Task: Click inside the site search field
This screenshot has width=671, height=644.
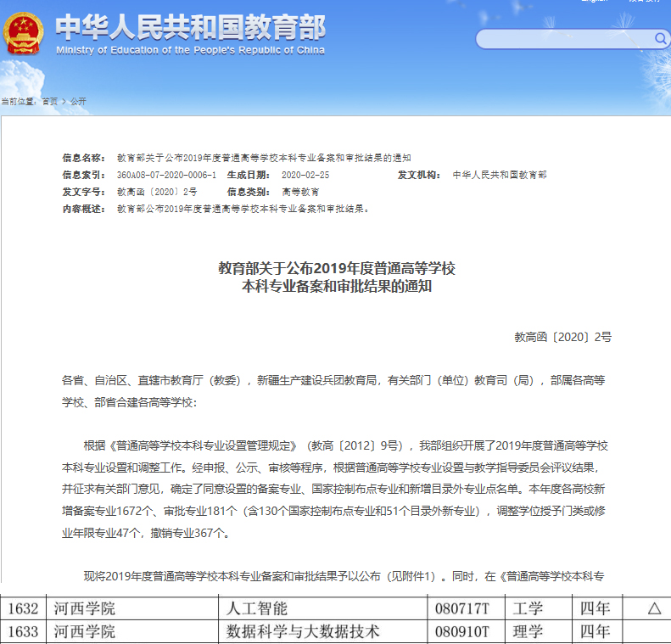Action: coord(565,39)
